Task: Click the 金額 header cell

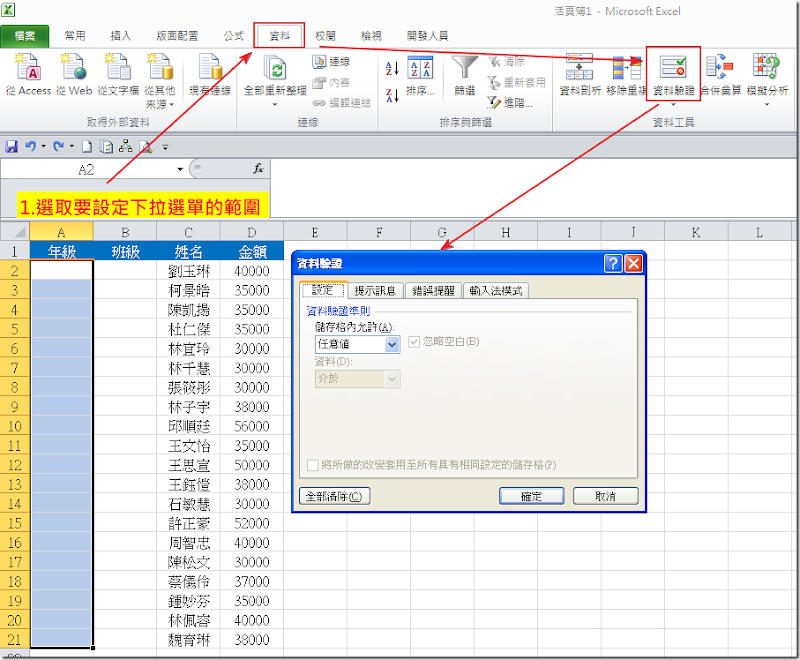Action: pos(252,251)
